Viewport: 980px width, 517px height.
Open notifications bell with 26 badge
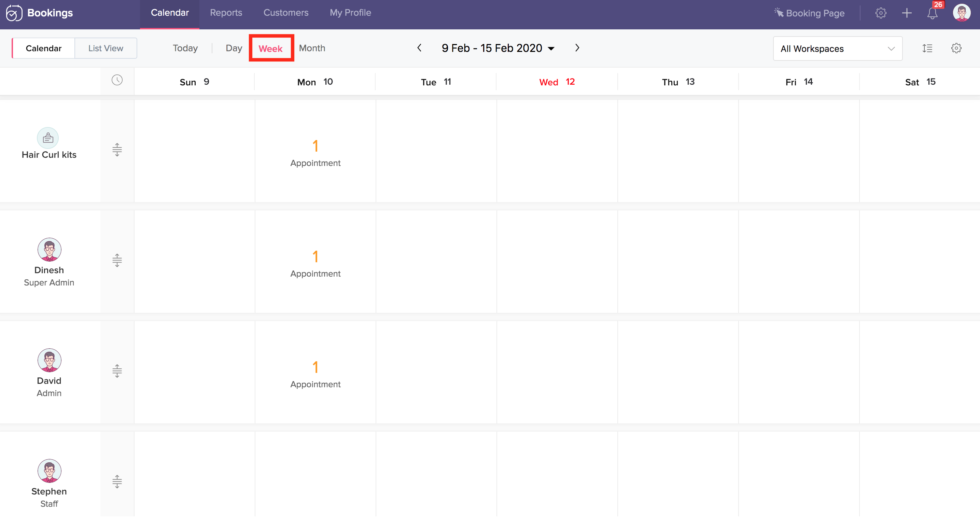[x=932, y=13]
